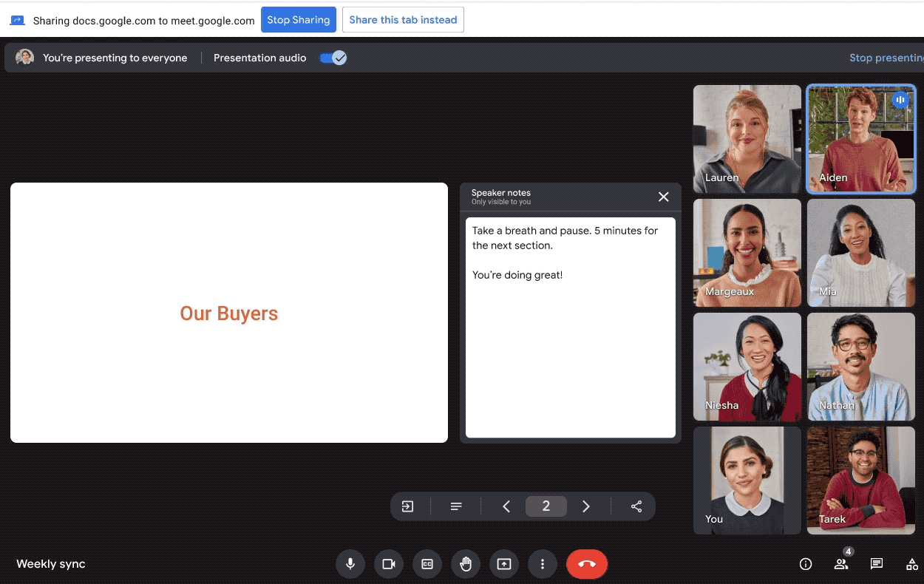The width and height of the screenshot is (924, 584).
Task: Open the activities icon
Action: pos(912,564)
